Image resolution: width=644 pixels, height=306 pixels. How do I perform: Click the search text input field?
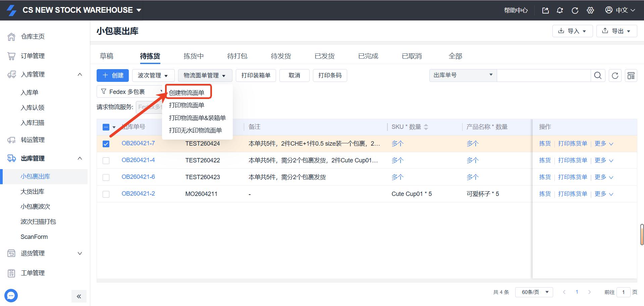point(543,75)
